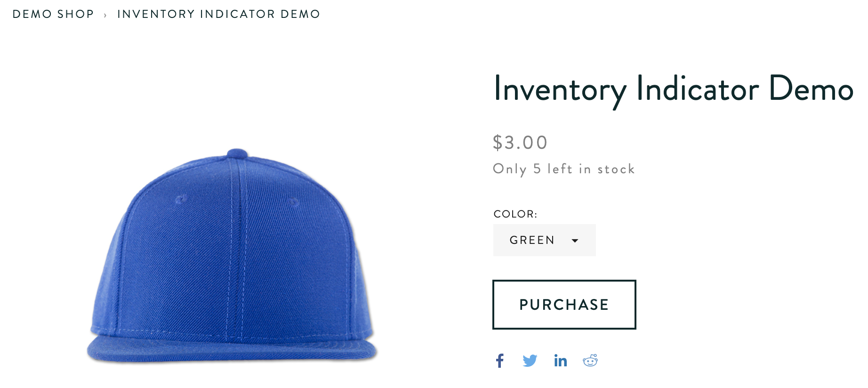The width and height of the screenshot is (868, 388).
Task: Click the COLOR label above the dropdown
Action: (x=515, y=214)
